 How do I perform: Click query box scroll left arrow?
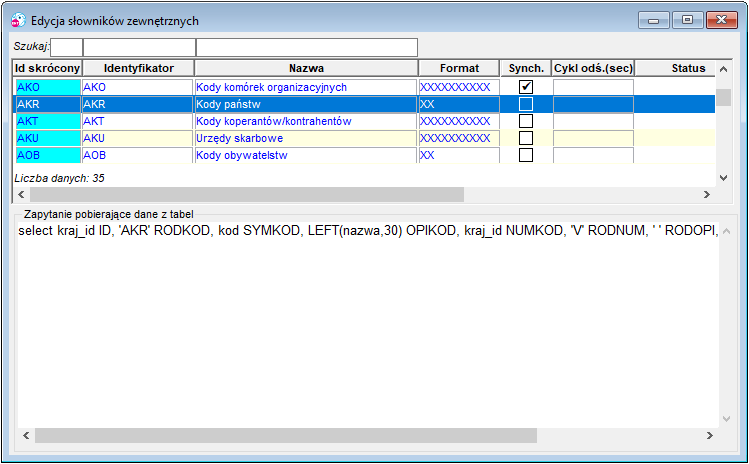click(26, 435)
